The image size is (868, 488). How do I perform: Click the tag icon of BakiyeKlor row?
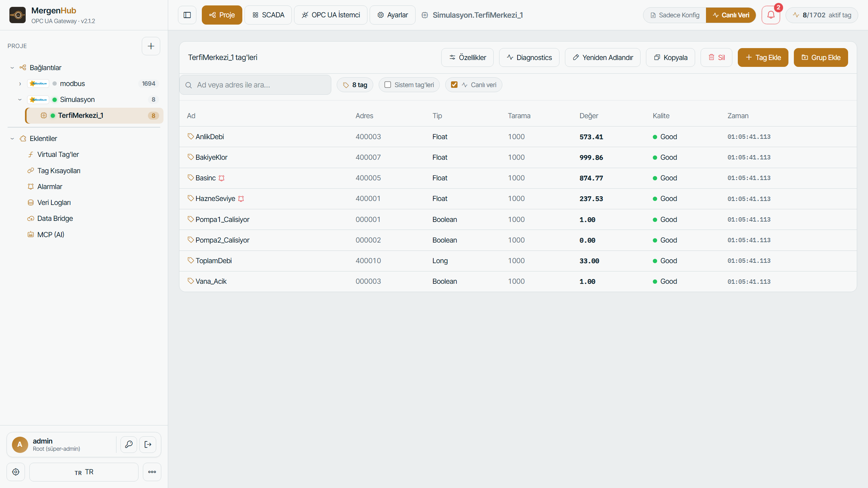click(191, 157)
